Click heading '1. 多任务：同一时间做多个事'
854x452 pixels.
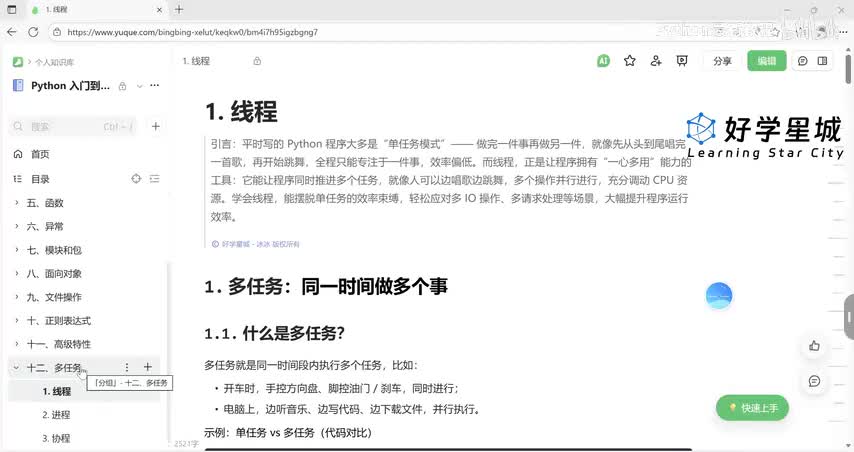pyautogui.click(x=326, y=286)
